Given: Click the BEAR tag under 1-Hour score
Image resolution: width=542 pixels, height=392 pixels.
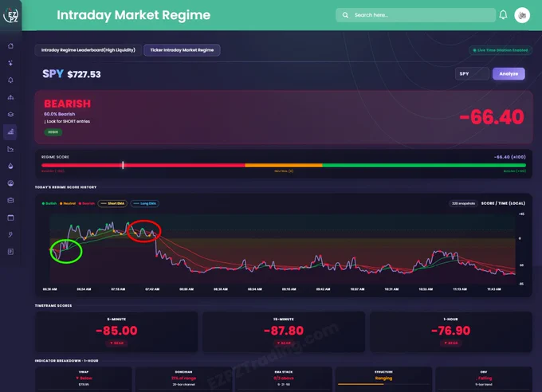Looking at the screenshot, I should [x=451, y=343].
